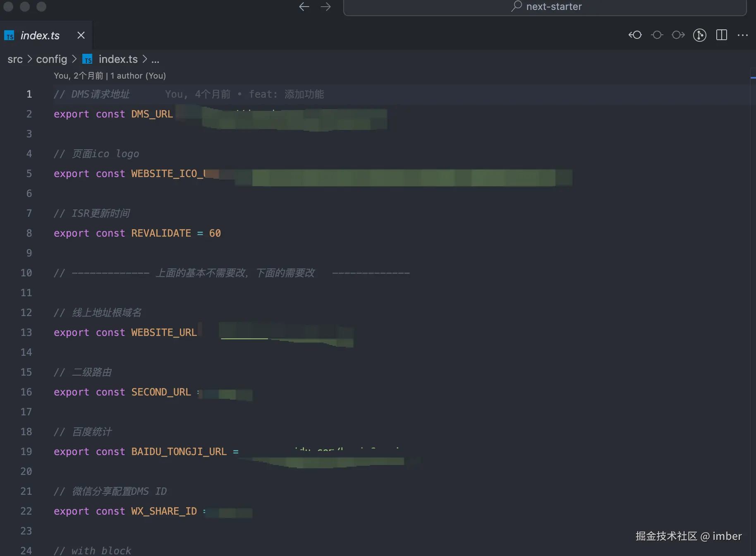Select the middle commit revision icon
Screen dimensions: 756x556
click(x=657, y=35)
